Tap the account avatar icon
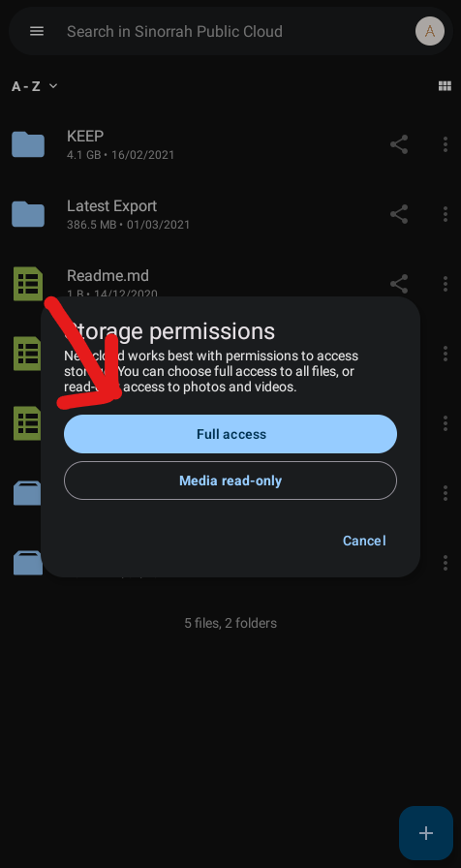 [429, 31]
